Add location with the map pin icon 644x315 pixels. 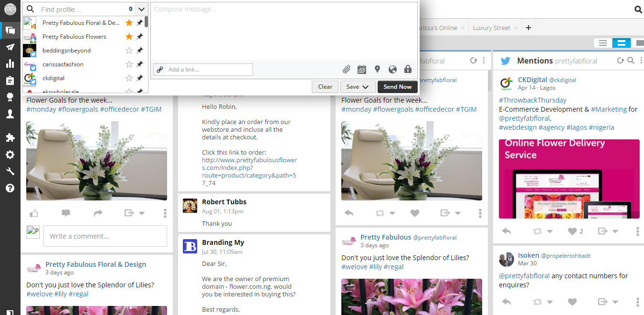click(377, 70)
